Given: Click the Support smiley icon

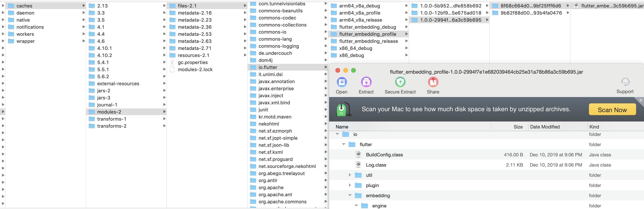Looking at the screenshot, I should pyautogui.click(x=625, y=82).
